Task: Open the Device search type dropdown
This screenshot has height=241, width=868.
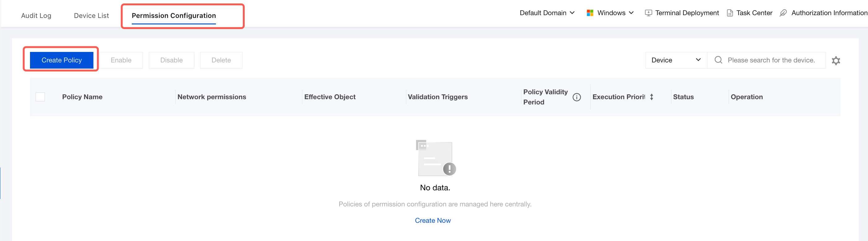Action: coord(676,60)
